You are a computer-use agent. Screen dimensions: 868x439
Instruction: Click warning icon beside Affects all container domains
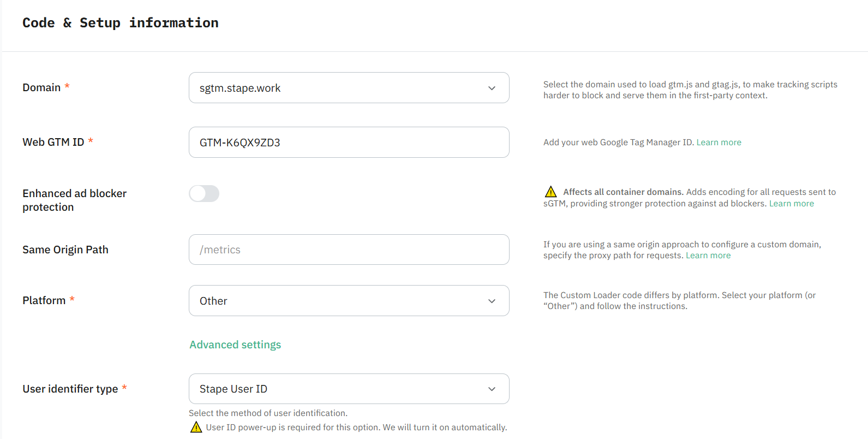tap(550, 192)
